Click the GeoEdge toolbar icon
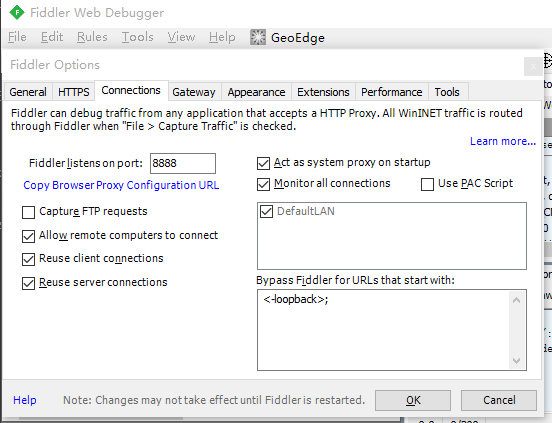Viewport: 552px width, 423px height. pyautogui.click(x=258, y=37)
